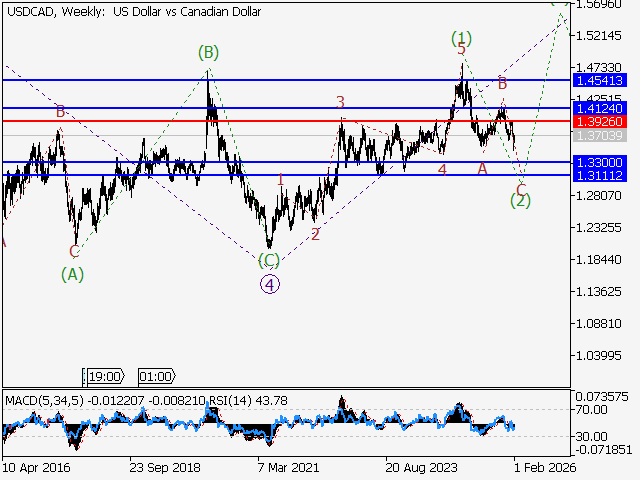
Task: Select the green (B) wave label
Action: [207, 52]
